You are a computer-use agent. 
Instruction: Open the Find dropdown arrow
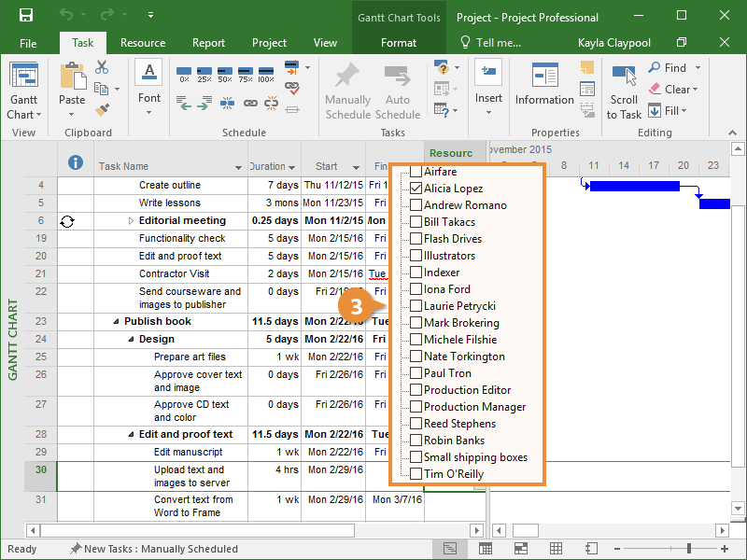click(x=698, y=68)
